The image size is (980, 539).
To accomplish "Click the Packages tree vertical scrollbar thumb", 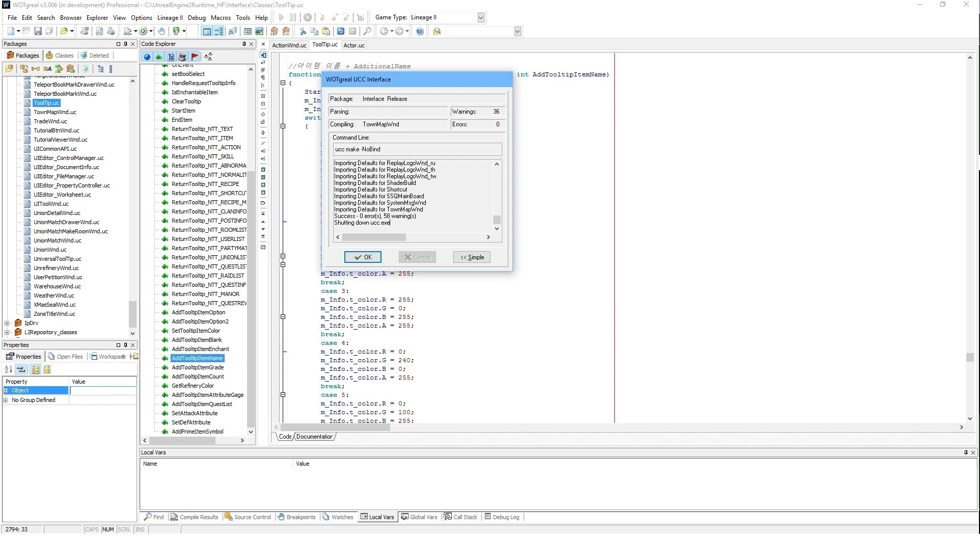I will (132, 314).
